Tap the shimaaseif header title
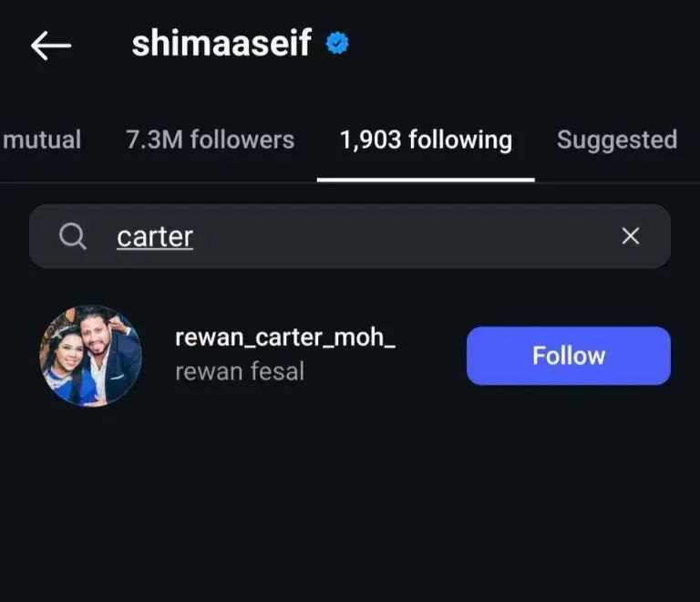Screen dimensions: 700x602 [x=221, y=43]
